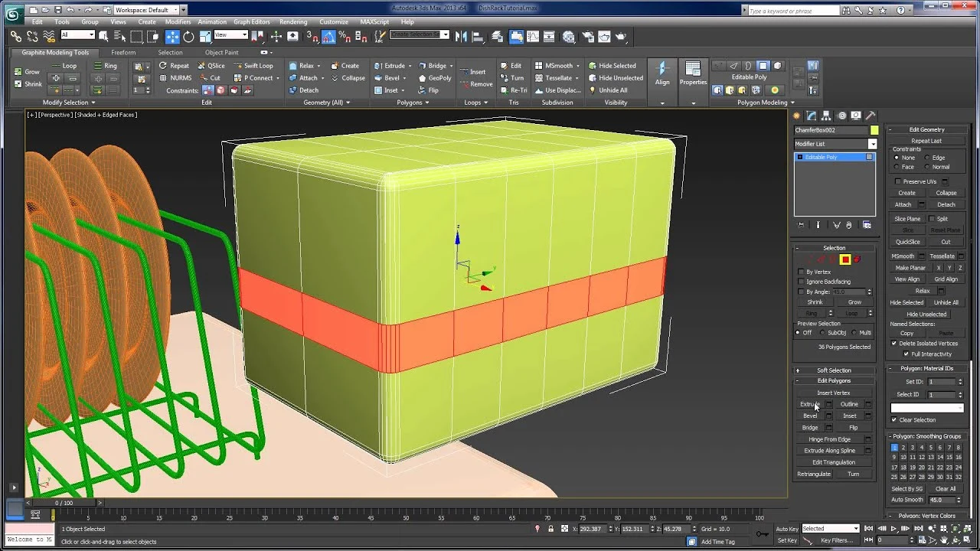Click the Create panel icon
980x551 pixels.
(797, 116)
